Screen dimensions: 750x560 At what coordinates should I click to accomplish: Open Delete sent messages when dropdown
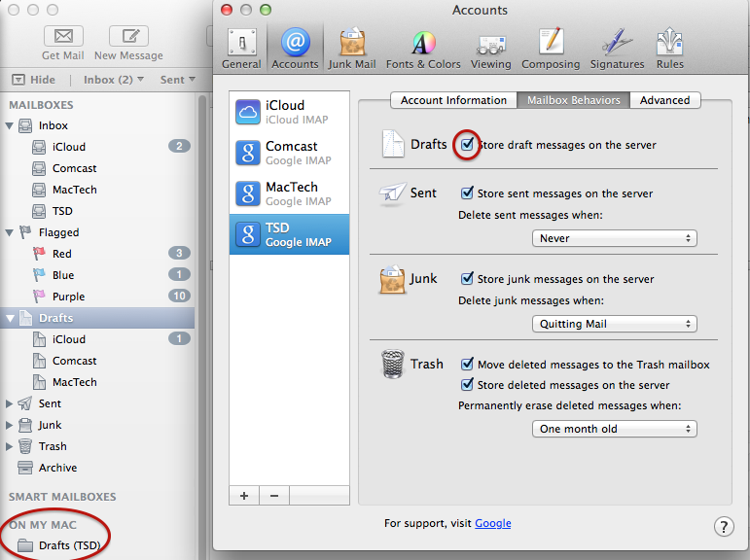615,238
